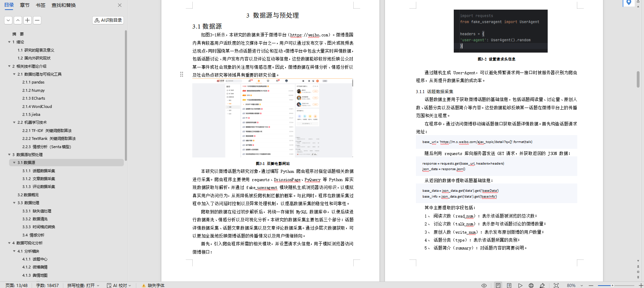The image size is (644, 288).
Task: Open outline entry 2.1.5 jieba
Action: tap(31, 114)
